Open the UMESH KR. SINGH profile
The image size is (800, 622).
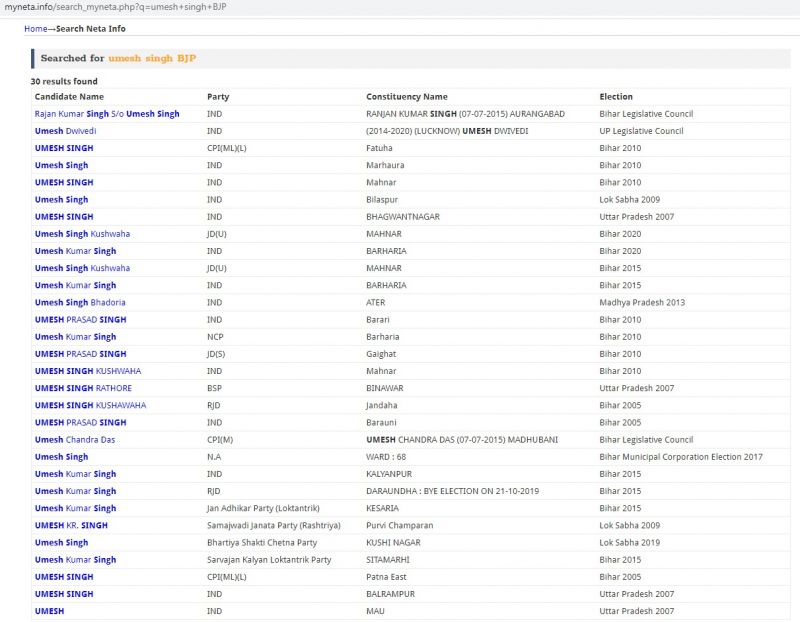[x=71, y=525]
